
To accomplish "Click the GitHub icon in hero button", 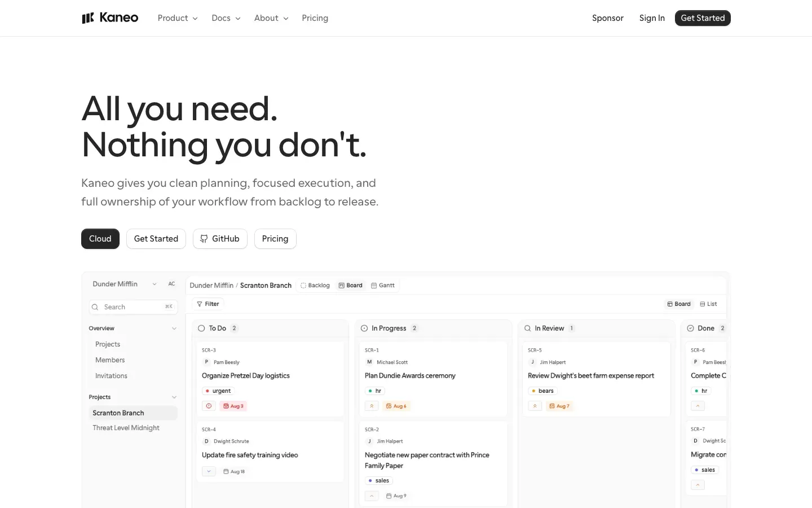I will coord(204,239).
